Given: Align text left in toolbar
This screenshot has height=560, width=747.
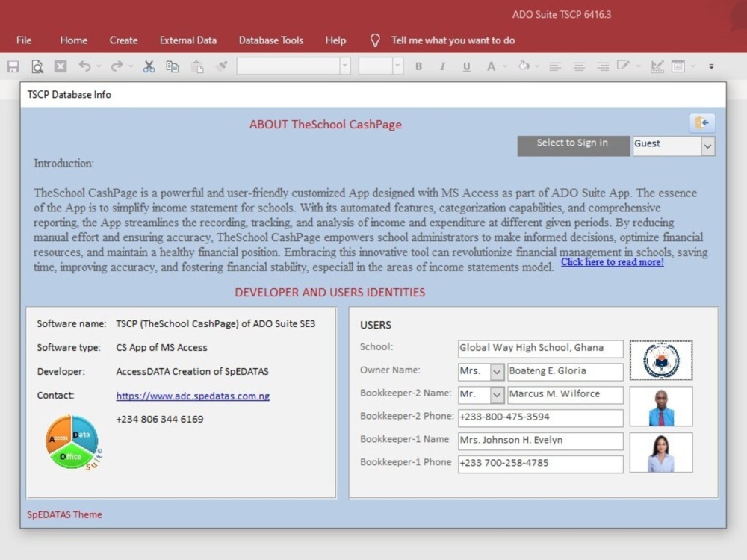Looking at the screenshot, I should (x=555, y=66).
